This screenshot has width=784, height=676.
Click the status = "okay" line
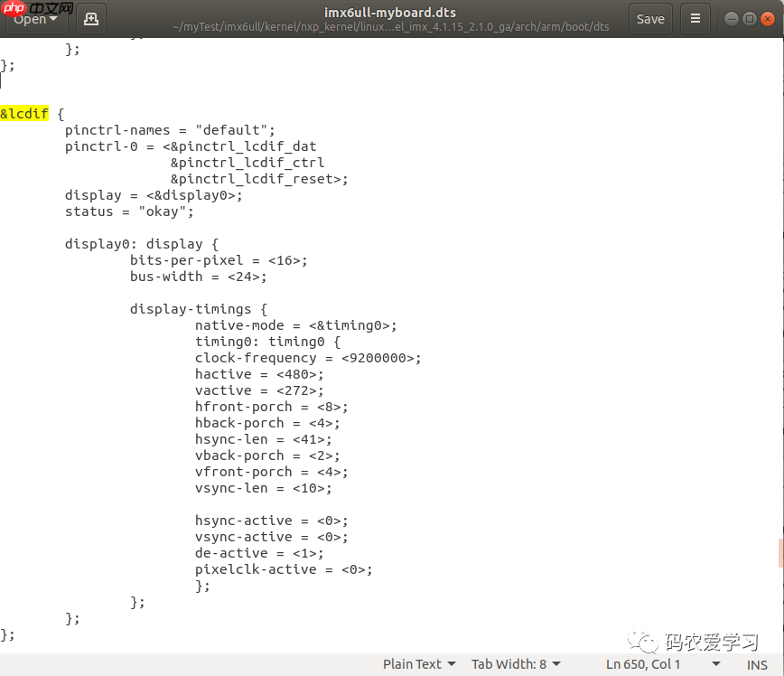(x=129, y=211)
